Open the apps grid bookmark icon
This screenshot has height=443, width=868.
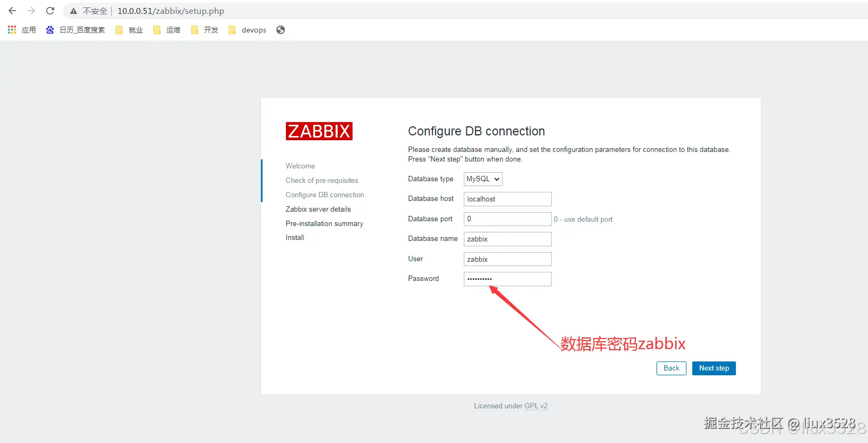(x=12, y=30)
